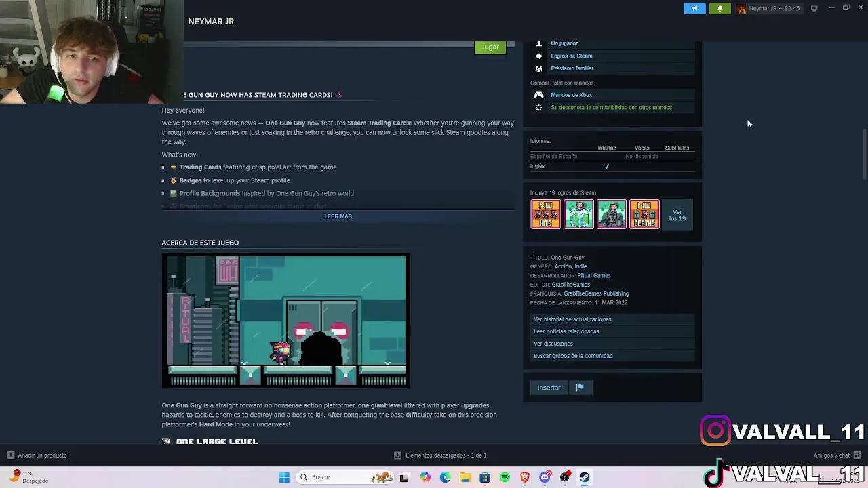Click 'Profile Backgrounds' bullet text

tap(210, 193)
